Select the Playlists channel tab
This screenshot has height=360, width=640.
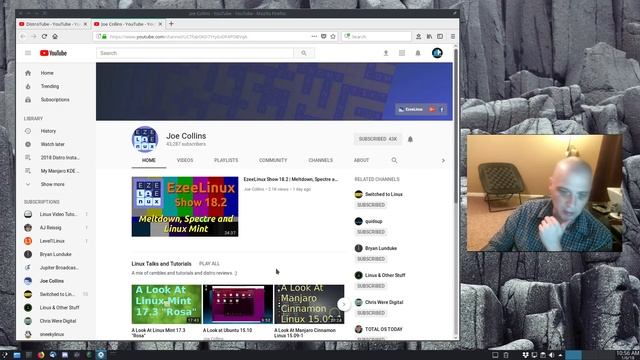point(226,160)
